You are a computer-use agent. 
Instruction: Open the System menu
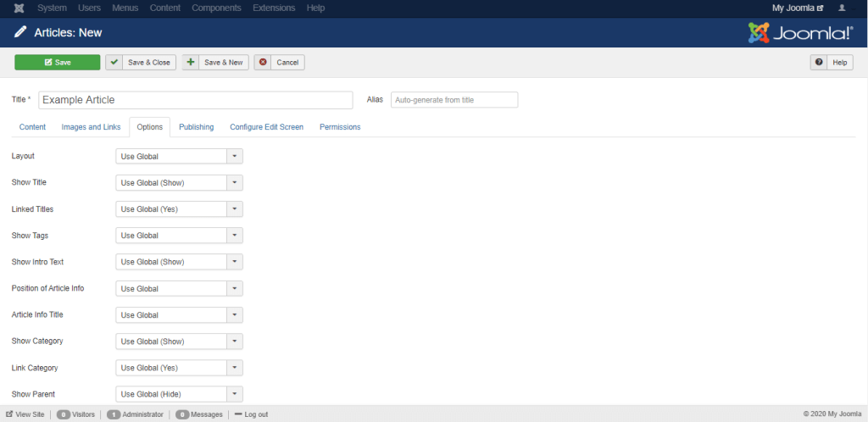[52, 8]
